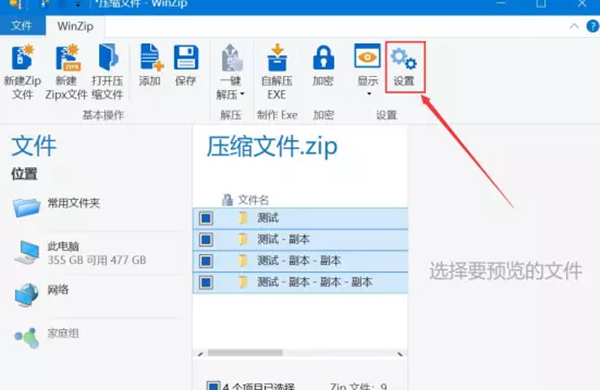Click the folder icon of 测试 - 副本 - 副本 - 副本
This screenshot has width=600, height=390.
click(243, 282)
